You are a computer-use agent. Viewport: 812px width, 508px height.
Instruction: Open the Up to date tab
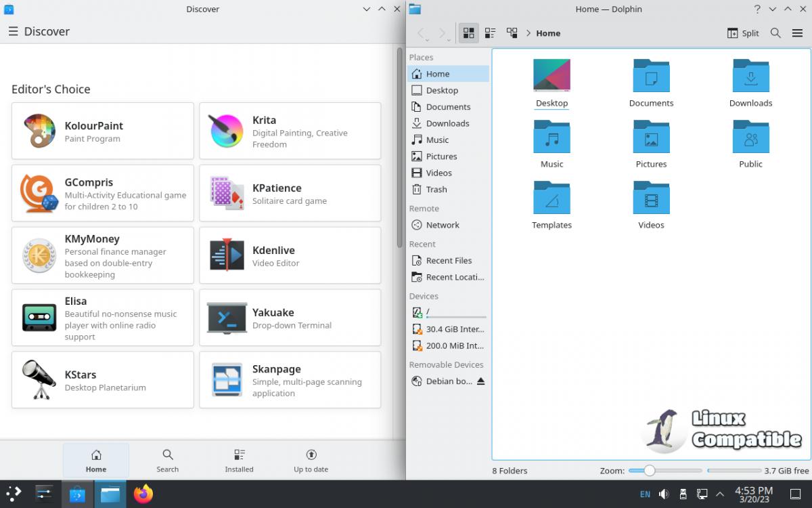pyautogui.click(x=311, y=461)
